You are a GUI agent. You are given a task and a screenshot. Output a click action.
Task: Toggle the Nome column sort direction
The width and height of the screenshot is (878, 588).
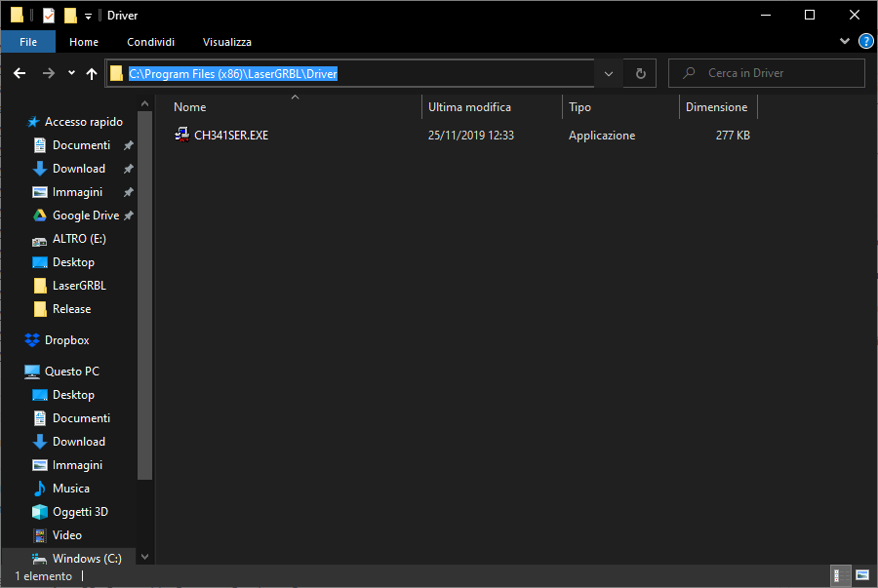[x=189, y=106]
